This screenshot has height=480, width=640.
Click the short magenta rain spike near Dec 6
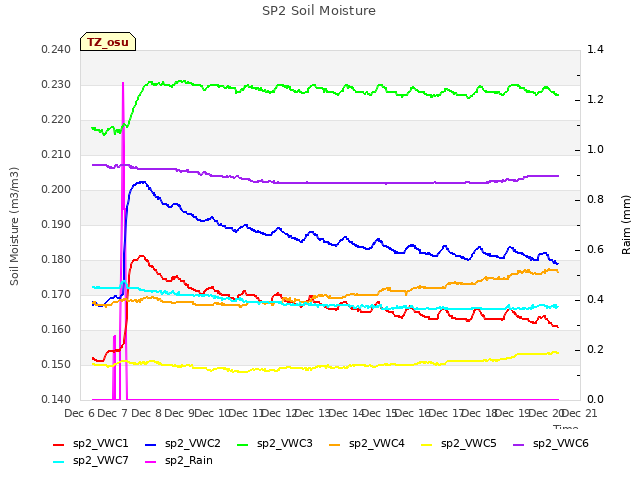click(114, 367)
